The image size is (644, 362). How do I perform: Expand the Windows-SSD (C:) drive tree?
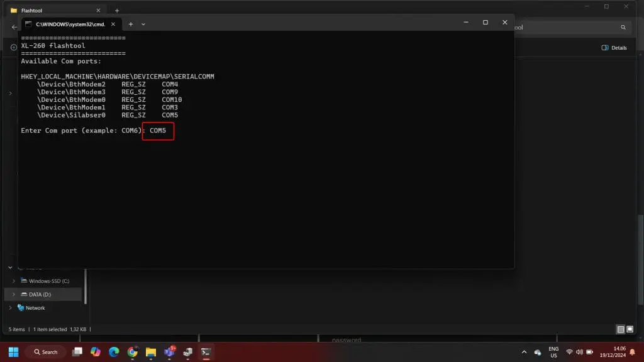coord(14,281)
